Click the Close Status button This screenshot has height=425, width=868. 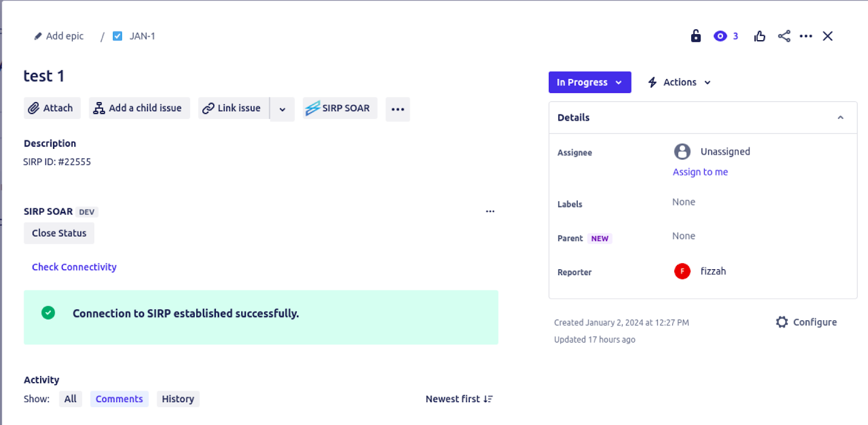pos(59,233)
